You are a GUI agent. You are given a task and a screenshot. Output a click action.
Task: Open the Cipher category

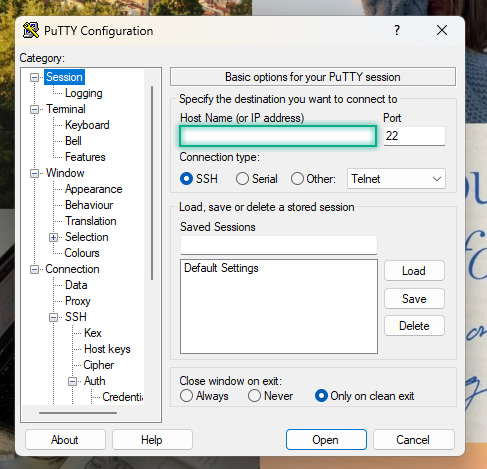[99, 365]
